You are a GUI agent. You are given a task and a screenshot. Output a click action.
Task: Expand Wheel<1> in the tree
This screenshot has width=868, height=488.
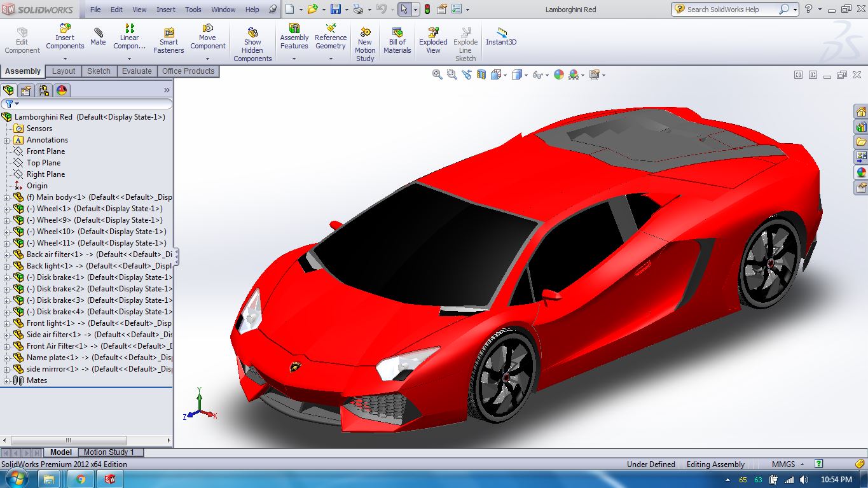tap(7, 209)
